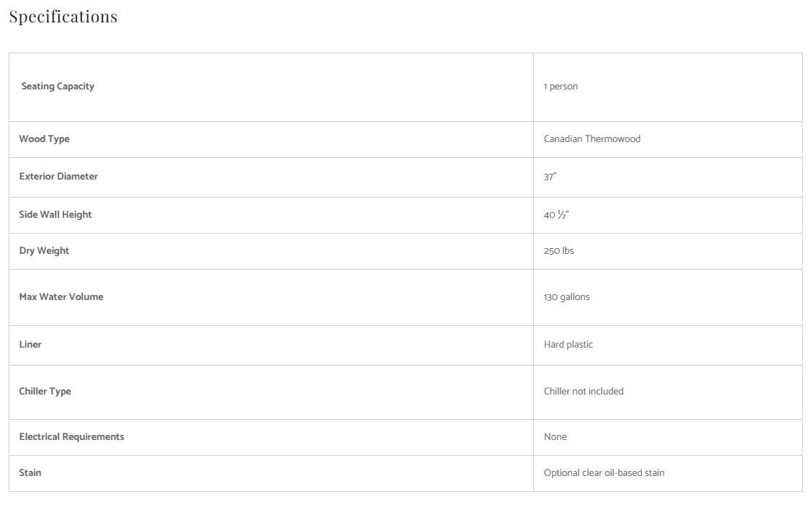Click the Wood Type row label

(x=45, y=139)
